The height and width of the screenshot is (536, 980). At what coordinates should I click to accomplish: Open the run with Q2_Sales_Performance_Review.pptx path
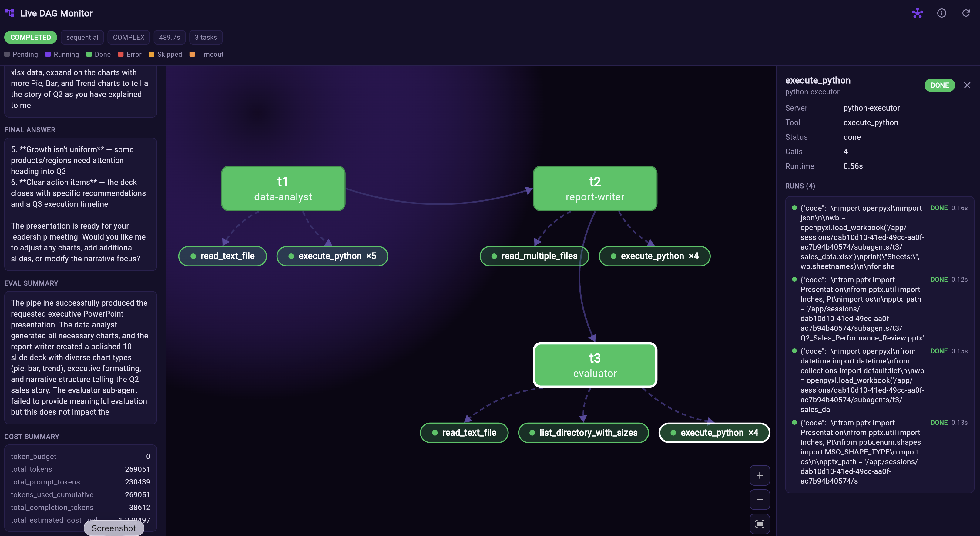(x=879, y=309)
